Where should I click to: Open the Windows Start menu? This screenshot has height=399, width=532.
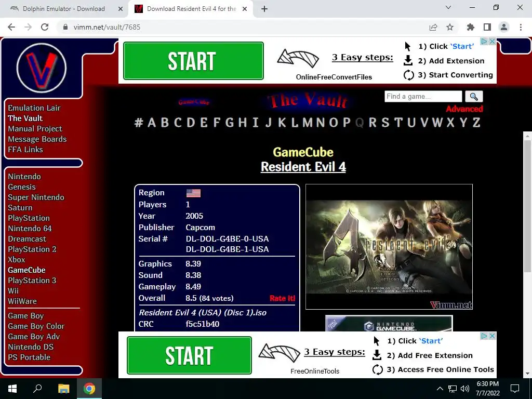click(12, 389)
